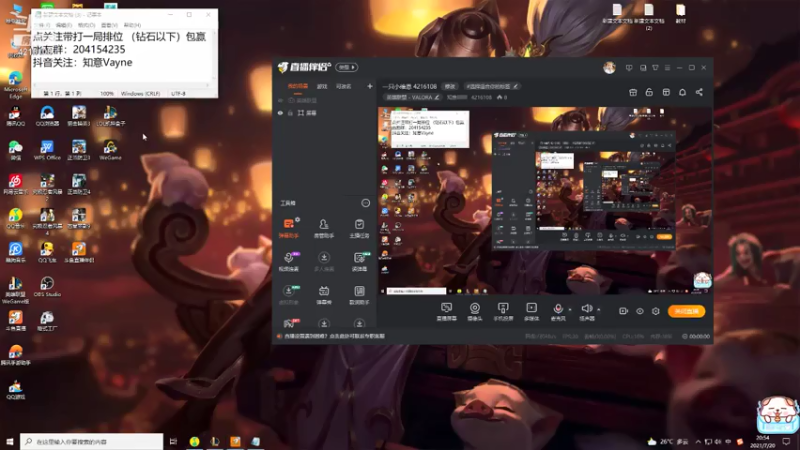Click the 修改 button next to room title

pos(449,86)
